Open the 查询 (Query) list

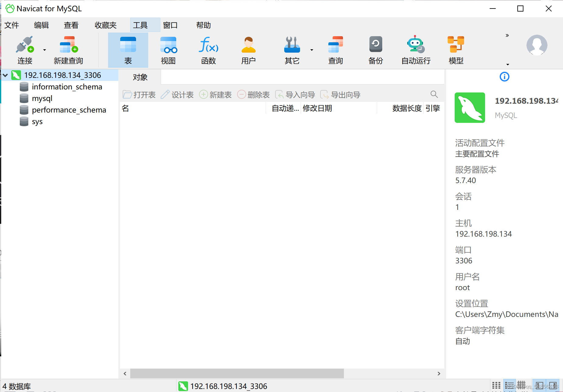(x=336, y=50)
